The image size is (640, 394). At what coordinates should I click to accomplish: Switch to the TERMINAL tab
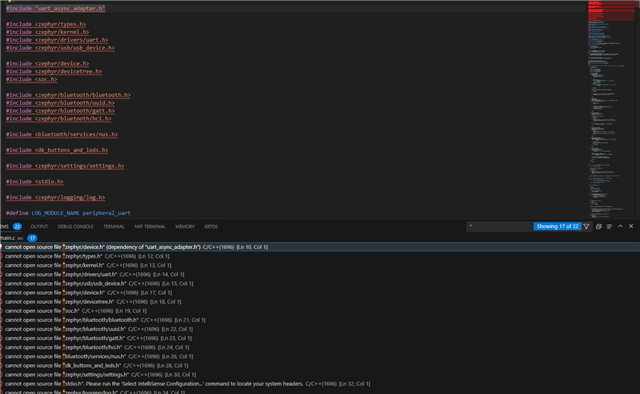(x=114, y=227)
